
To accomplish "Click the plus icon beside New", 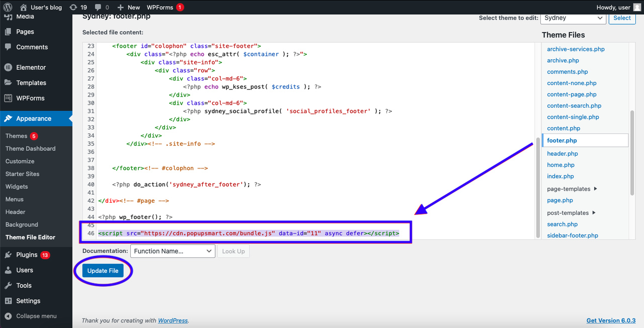I will 120,8.
